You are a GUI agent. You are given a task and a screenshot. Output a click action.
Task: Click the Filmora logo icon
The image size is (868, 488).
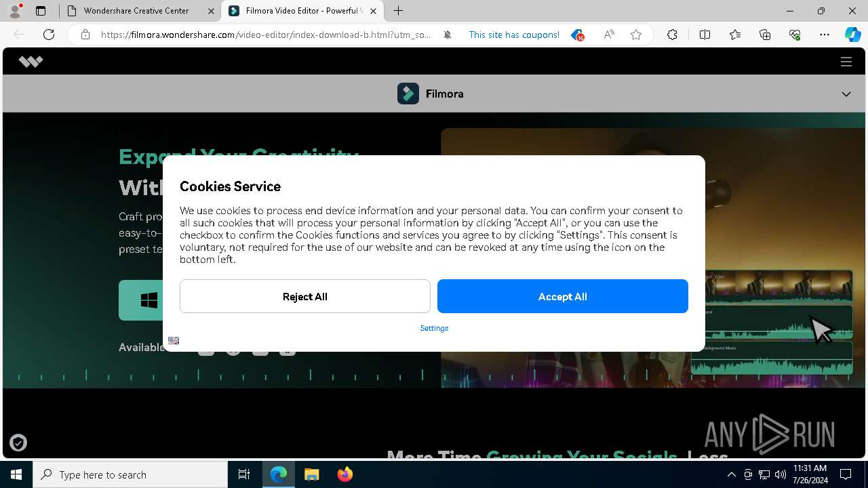click(x=408, y=94)
